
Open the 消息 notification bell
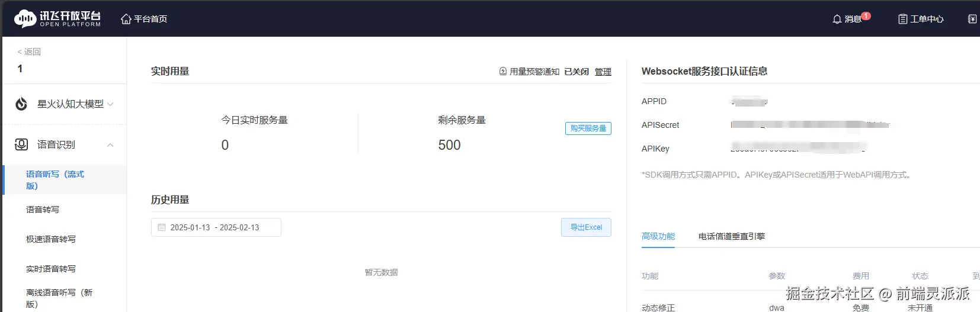837,19
